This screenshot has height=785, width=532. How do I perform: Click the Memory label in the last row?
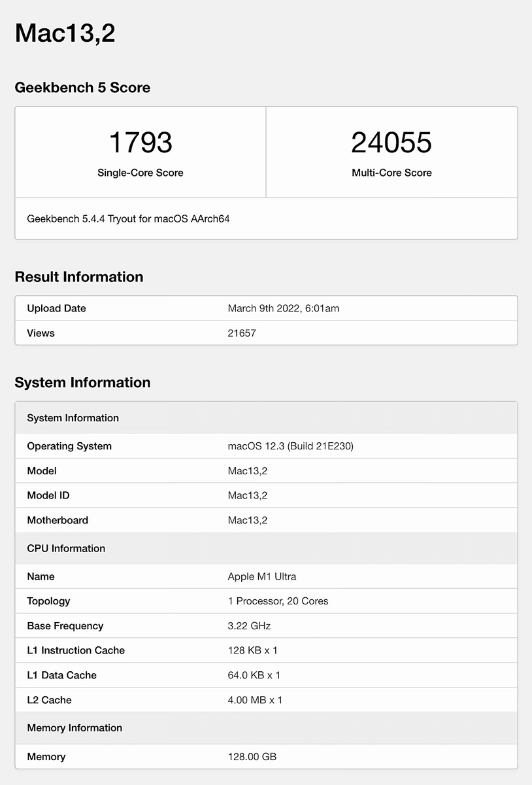click(46, 757)
